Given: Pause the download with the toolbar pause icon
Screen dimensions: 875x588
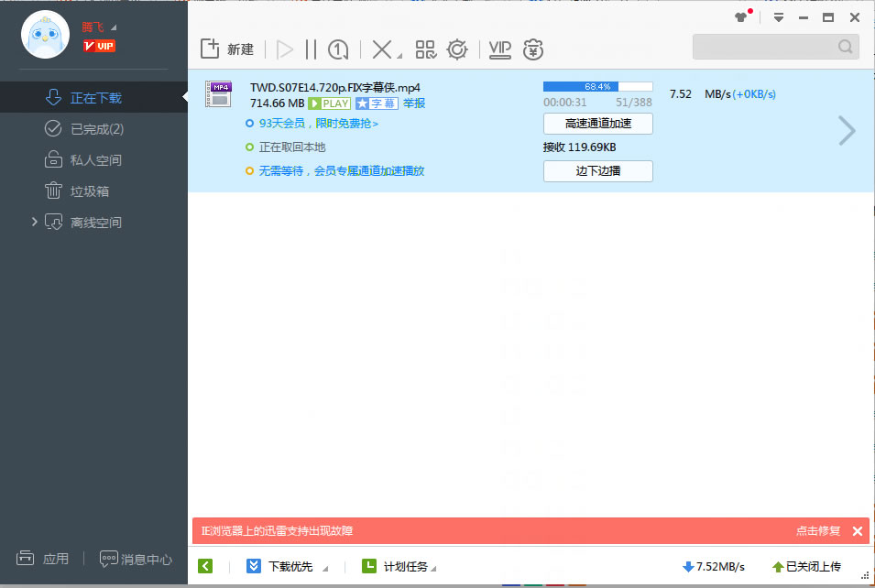Looking at the screenshot, I should (x=312, y=49).
